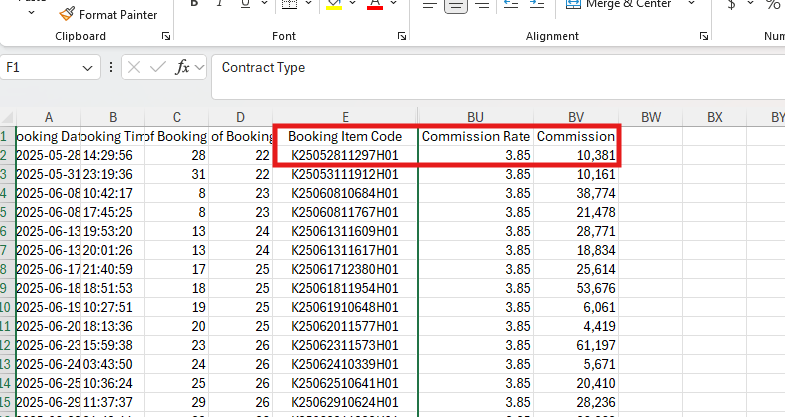
Task: Select column BU header
Action: (475, 117)
